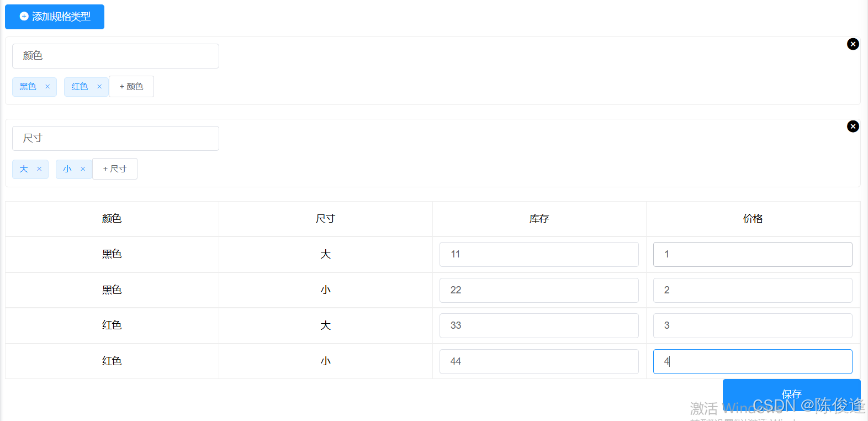The image size is (868, 421).
Task: Click the 价格 column header
Action: click(x=752, y=219)
